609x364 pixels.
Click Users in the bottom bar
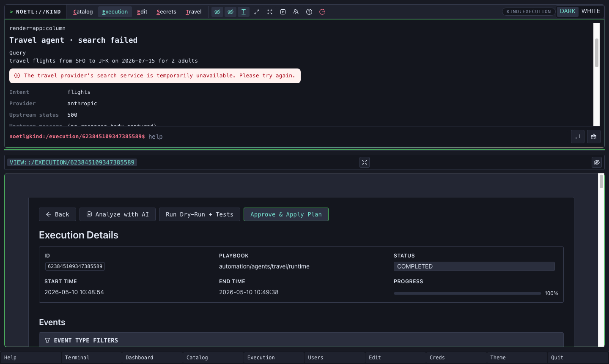335,358
